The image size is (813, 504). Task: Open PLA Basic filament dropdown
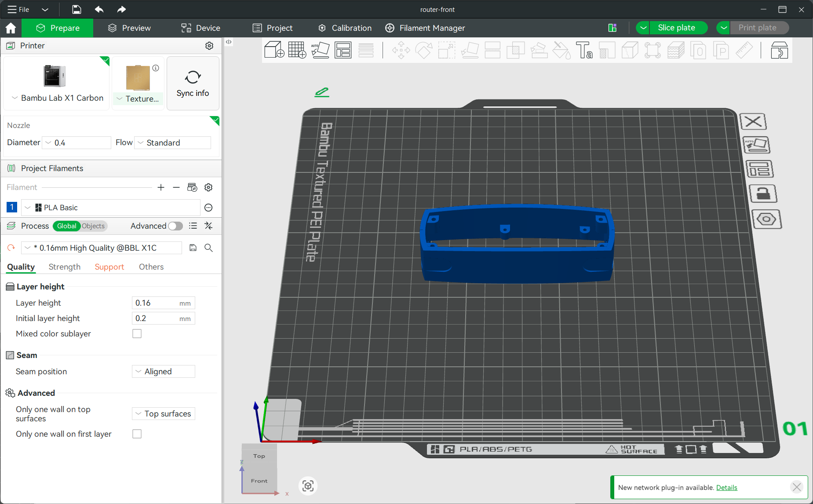pos(111,208)
